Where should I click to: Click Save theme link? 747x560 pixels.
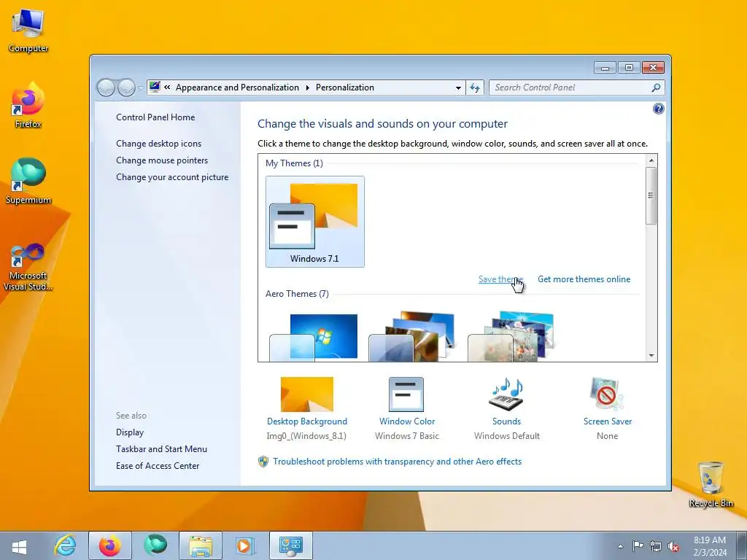500,279
